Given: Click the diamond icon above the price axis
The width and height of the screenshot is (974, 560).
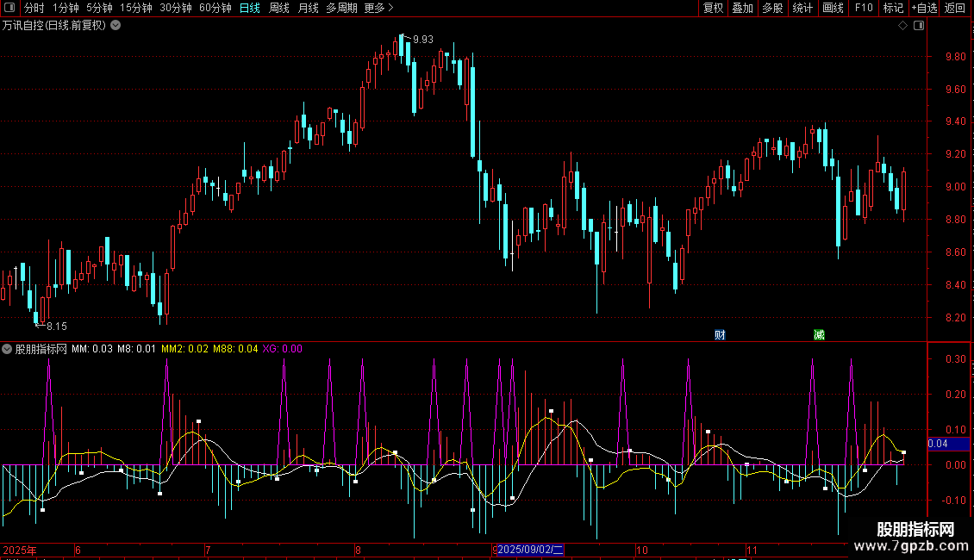Looking at the screenshot, I should pos(902,26).
